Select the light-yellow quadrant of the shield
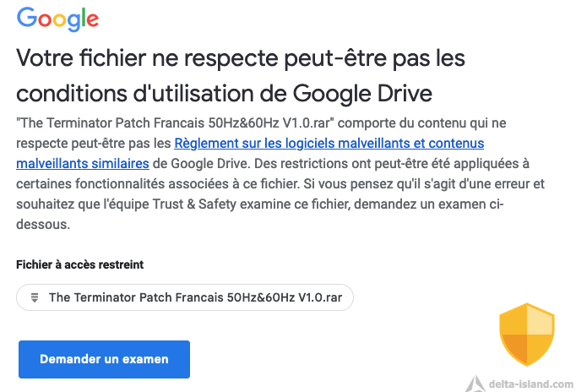Screen dimensions: 576x392 pos(540,320)
